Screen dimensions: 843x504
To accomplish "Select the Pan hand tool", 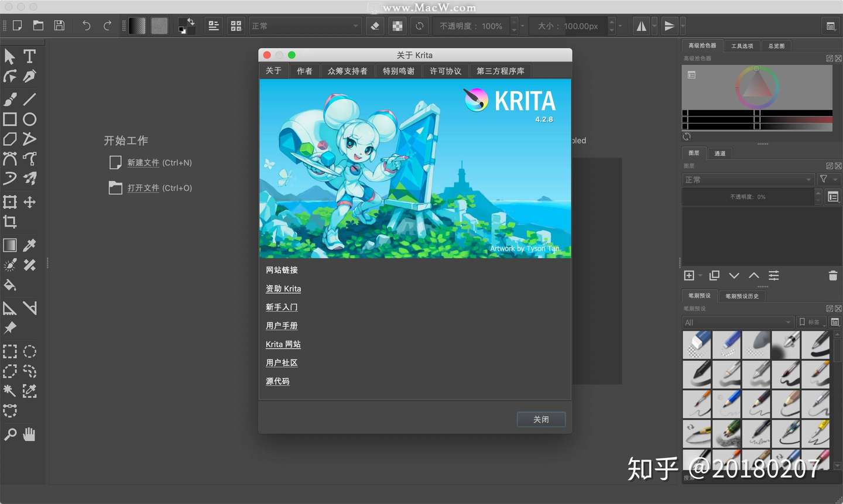I will [x=29, y=434].
